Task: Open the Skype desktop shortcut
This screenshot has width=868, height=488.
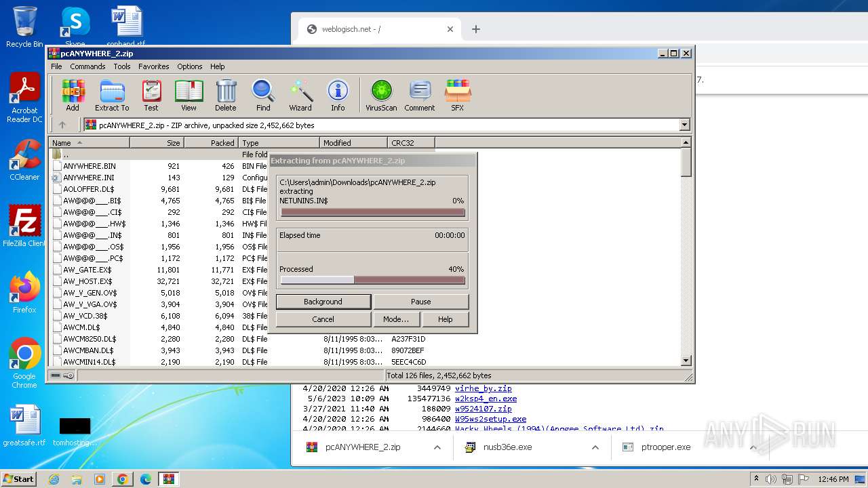Action: pos(75,27)
